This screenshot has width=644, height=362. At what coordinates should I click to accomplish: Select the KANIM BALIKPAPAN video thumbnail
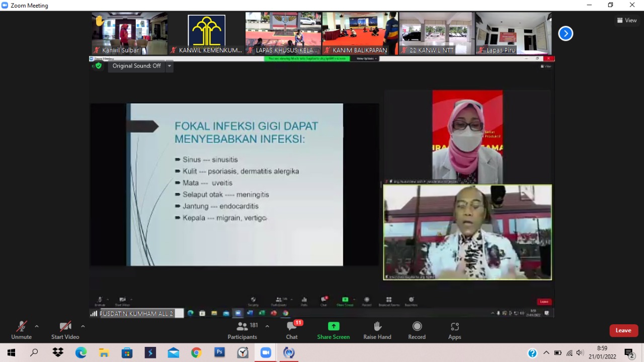[360, 33]
